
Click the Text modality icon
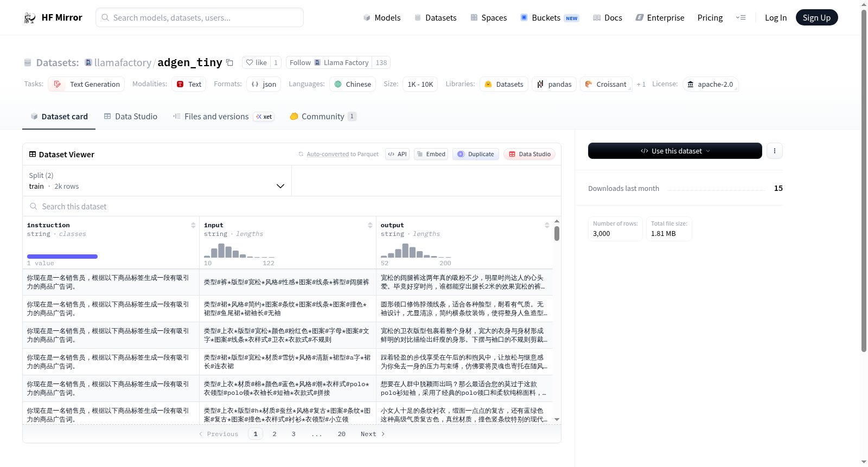180,84
